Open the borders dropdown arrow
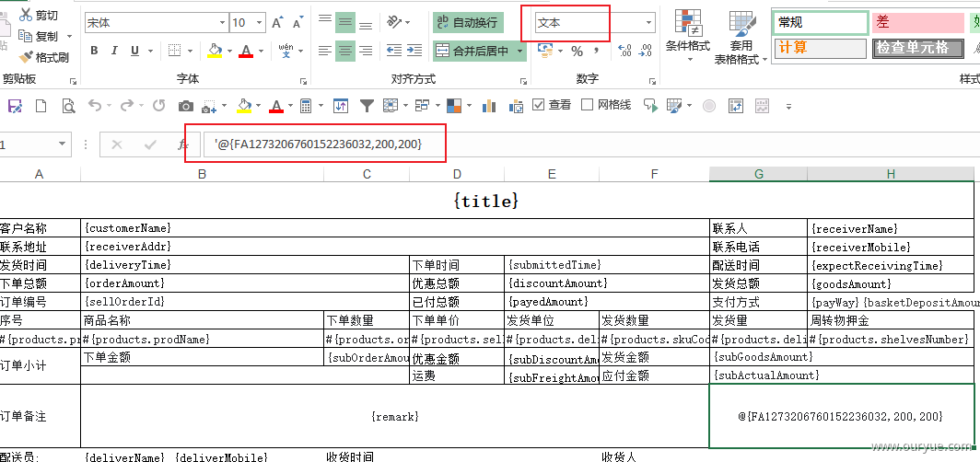The height and width of the screenshot is (462, 980). click(192, 52)
